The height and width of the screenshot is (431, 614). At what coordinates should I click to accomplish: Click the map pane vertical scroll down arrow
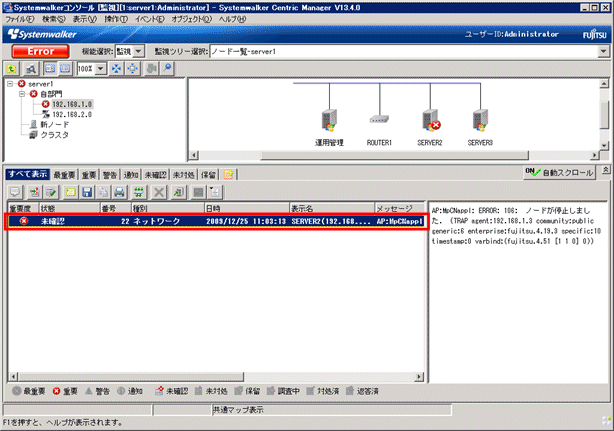point(604,146)
